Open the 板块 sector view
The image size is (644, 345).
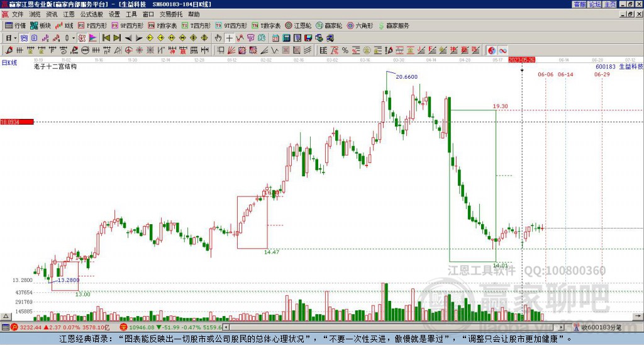point(40,25)
